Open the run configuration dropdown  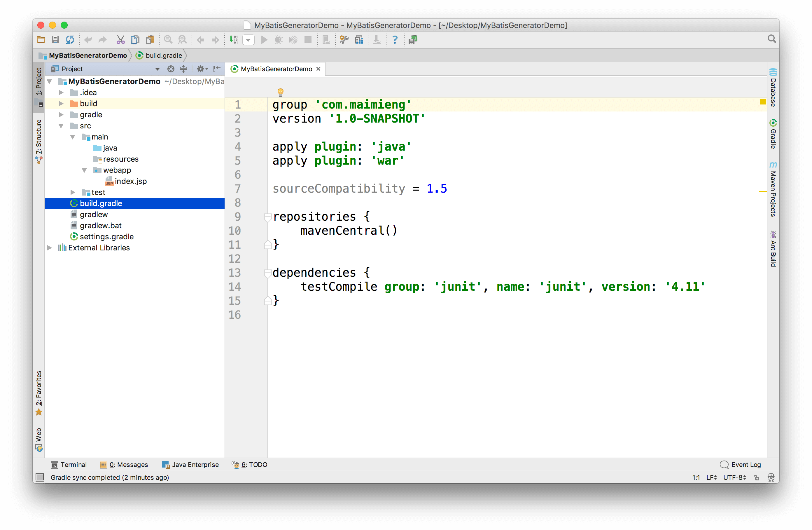249,40
